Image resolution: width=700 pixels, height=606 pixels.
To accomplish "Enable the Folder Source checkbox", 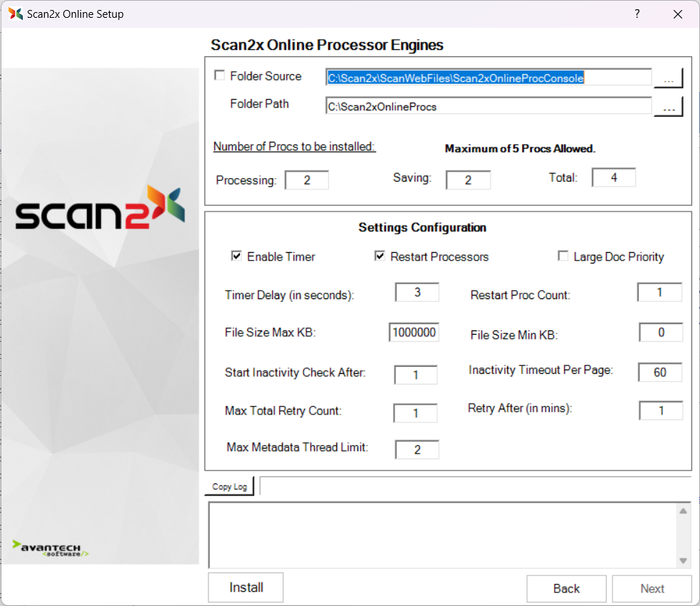I will [220, 76].
